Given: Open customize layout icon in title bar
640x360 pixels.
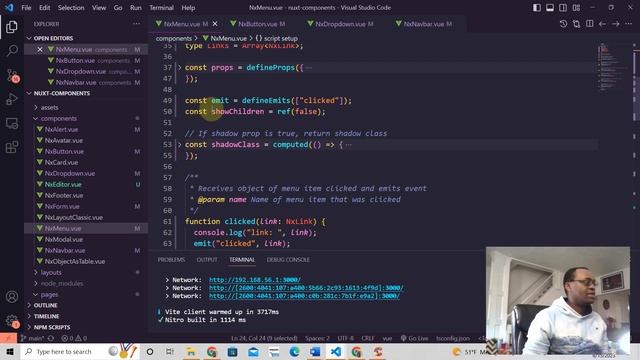Looking at the screenshot, I should click(x=576, y=7).
